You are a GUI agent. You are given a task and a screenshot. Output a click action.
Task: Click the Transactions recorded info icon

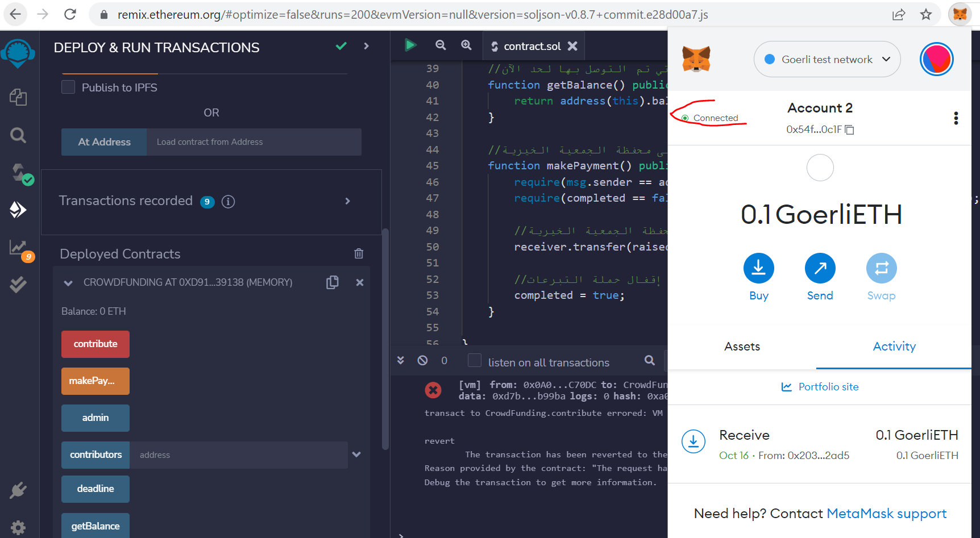[x=228, y=202]
